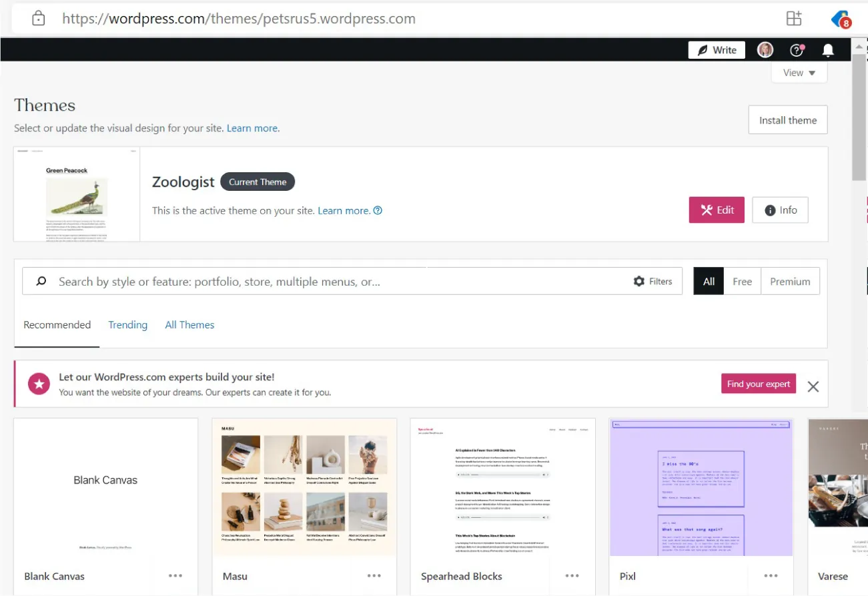Image resolution: width=868 pixels, height=596 pixels.
Task: View Info for the Zoologist theme
Action: coord(780,210)
